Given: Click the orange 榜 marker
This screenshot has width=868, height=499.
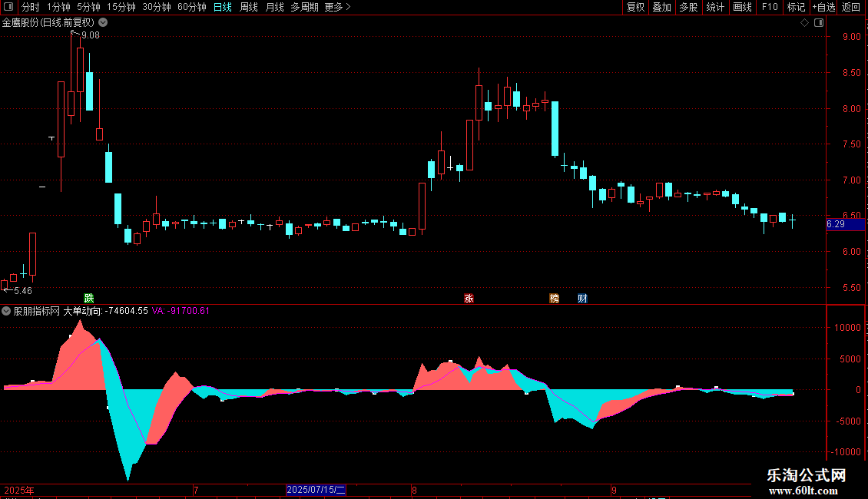Looking at the screenshot, I should (x=554, y=298).
